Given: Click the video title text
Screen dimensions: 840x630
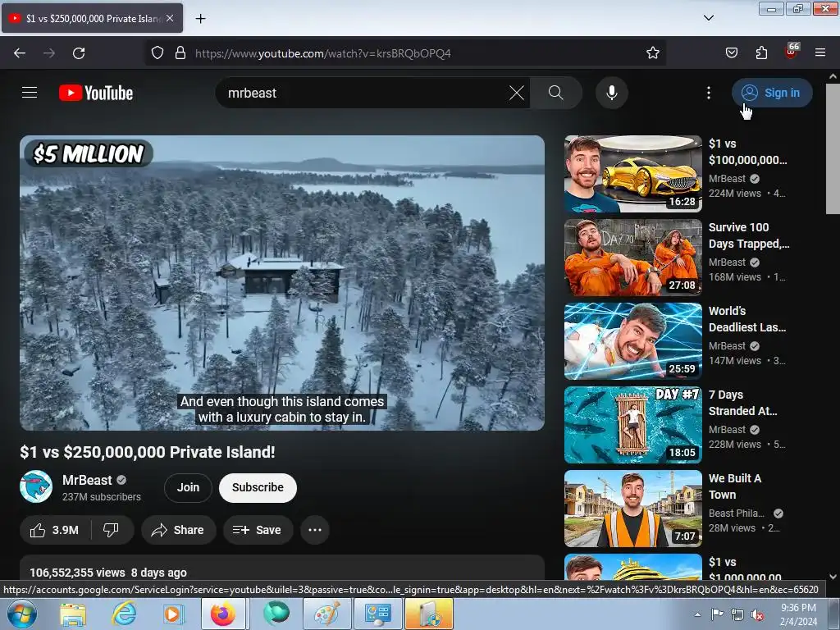Looking at the screenshot, I should (148, 452).
